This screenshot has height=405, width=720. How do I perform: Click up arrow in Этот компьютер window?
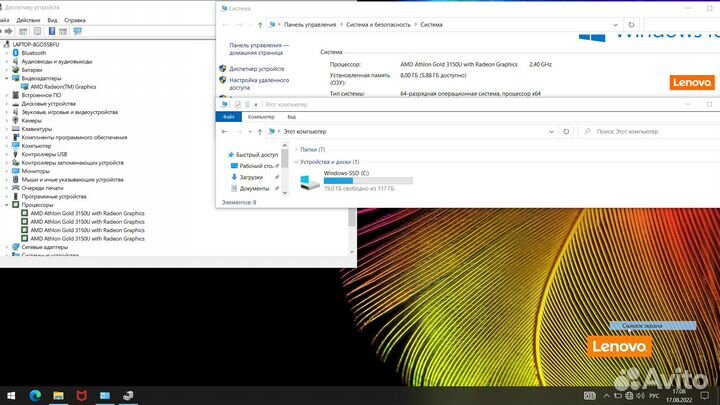pos(260,132)
